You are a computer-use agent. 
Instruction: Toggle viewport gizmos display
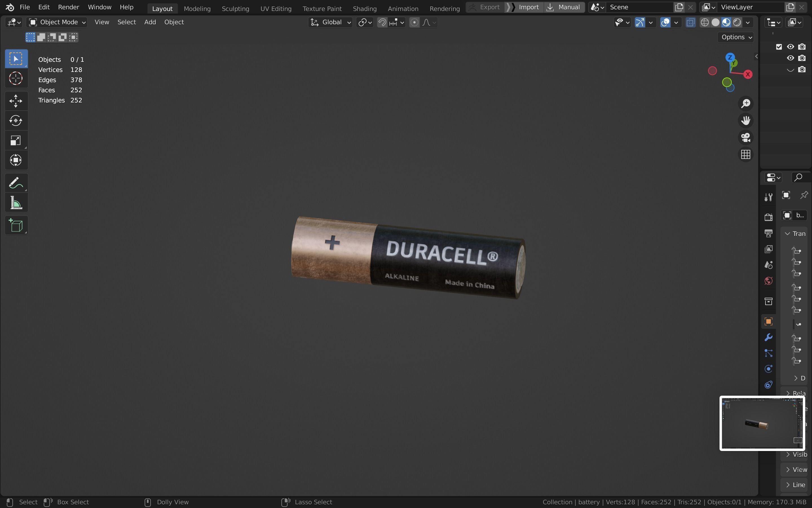click(x=640, y=22)
